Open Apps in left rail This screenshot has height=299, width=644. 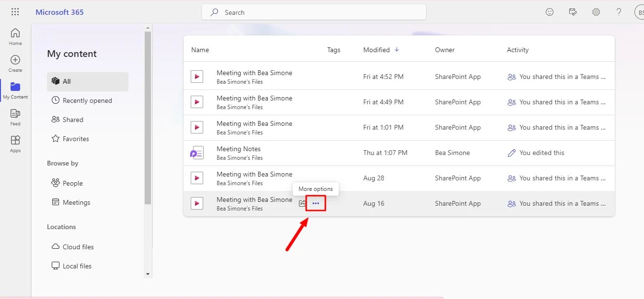pos(15,144)
